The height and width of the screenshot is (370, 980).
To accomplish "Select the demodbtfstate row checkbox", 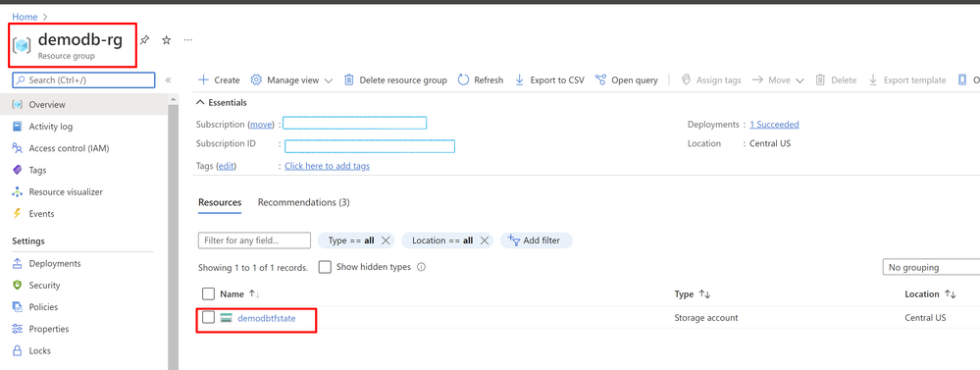I will point(209,318).
